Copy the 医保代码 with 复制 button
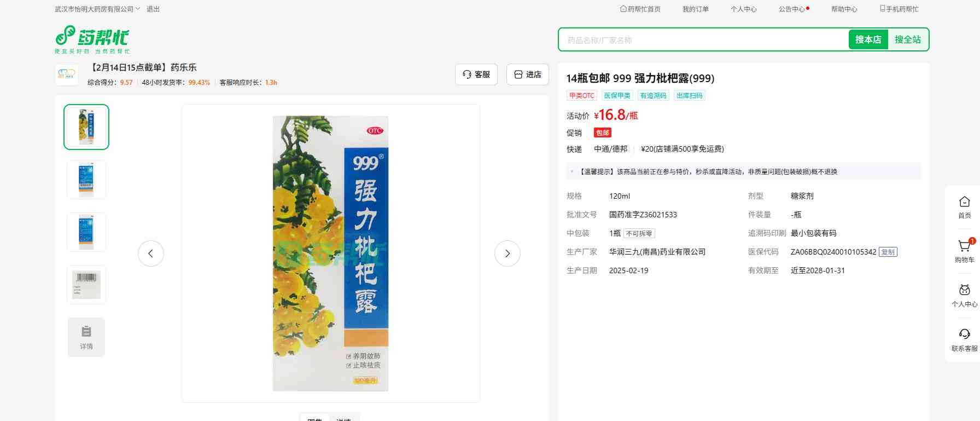Viewport: 980px width, 421px height. (888, 252)
